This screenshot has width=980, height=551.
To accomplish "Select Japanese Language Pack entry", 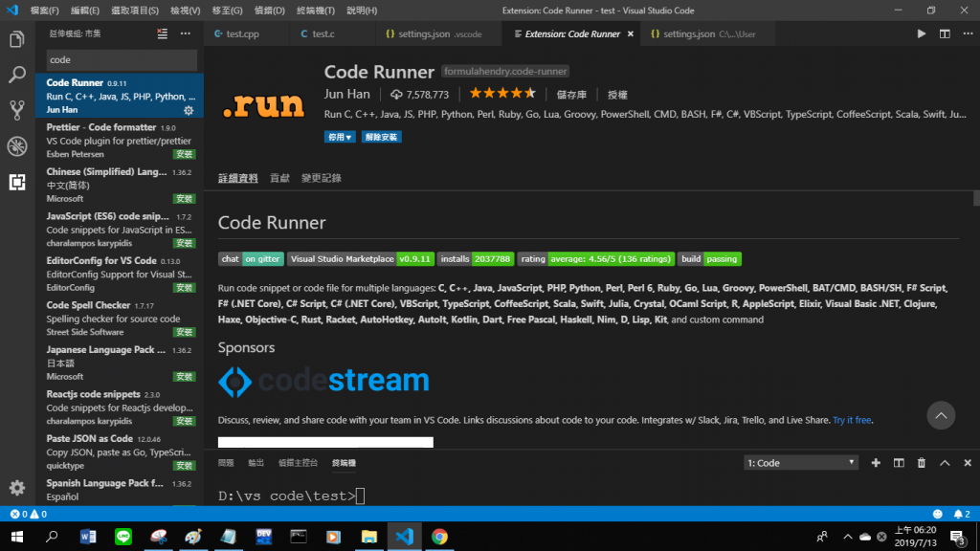I will (120, 363).
